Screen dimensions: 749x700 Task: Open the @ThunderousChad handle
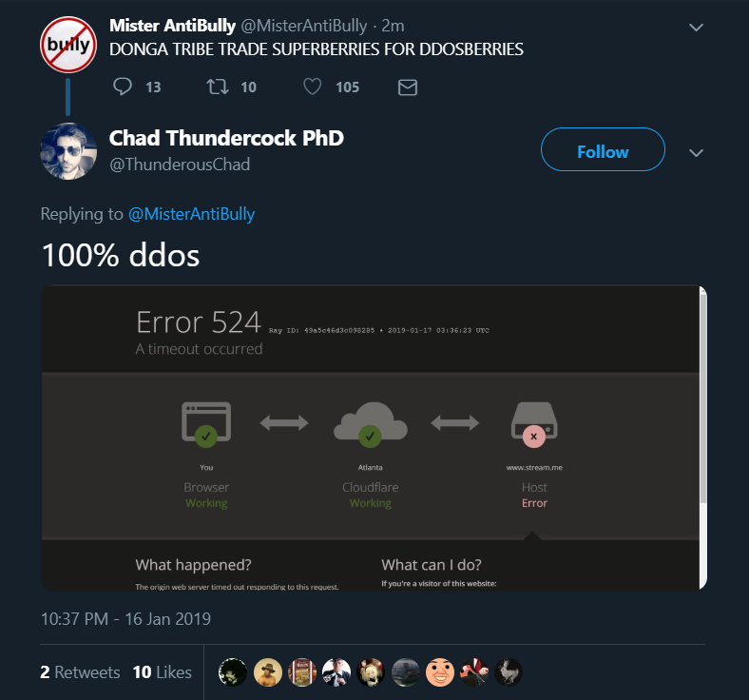[180, 165]
